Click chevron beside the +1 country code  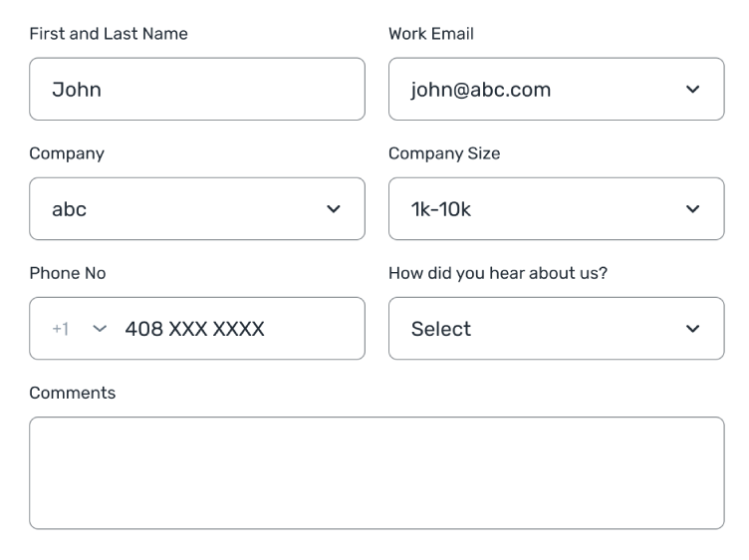98,329
